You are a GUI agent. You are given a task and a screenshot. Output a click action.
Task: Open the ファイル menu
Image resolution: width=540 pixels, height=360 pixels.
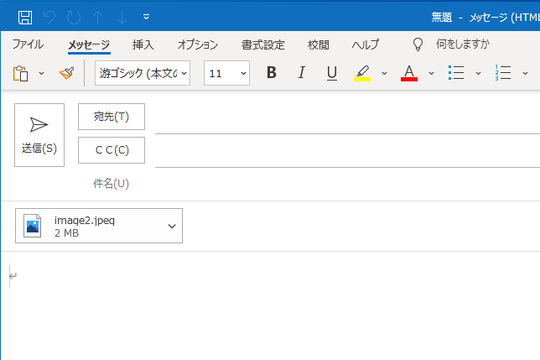coord(28,44)
